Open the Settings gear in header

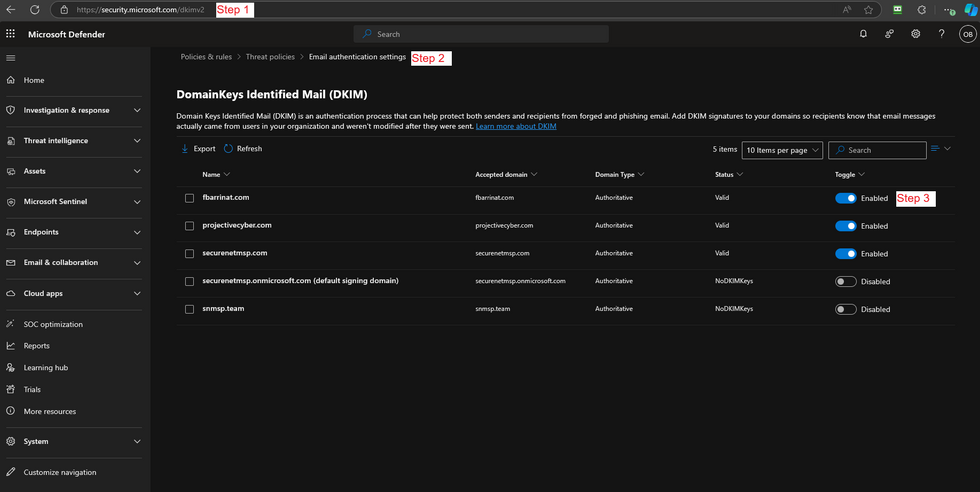point(916,34)
